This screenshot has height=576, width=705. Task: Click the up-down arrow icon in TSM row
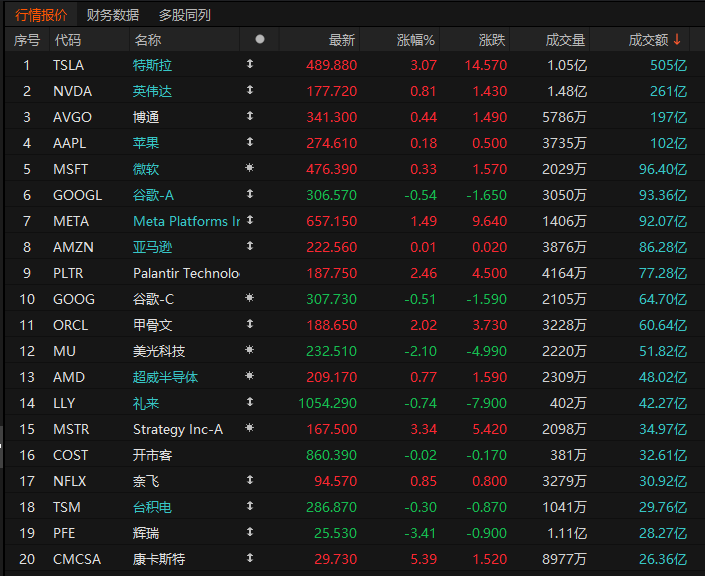250,506
